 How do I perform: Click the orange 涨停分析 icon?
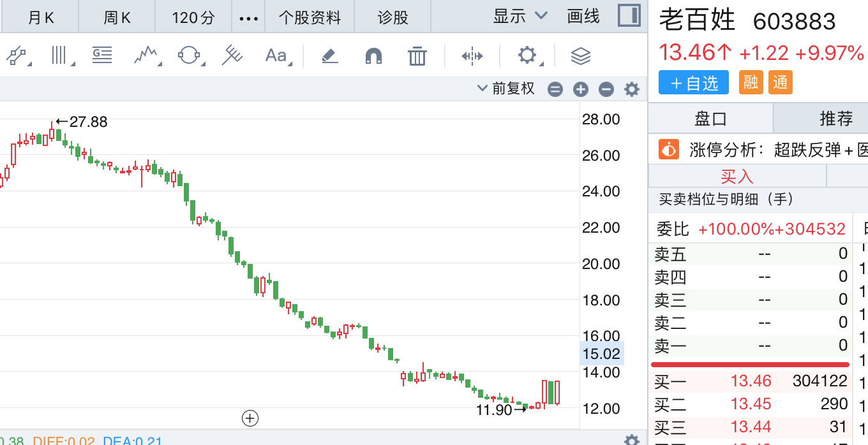tap(669, 150)
